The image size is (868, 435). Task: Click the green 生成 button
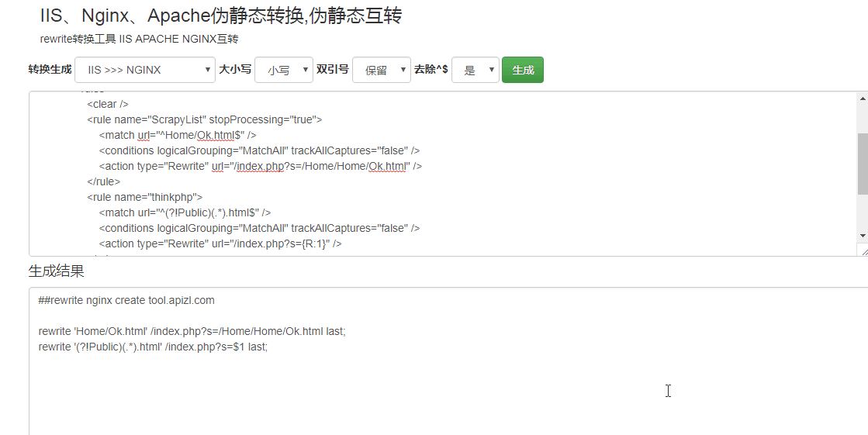click(x=523, y=70)
